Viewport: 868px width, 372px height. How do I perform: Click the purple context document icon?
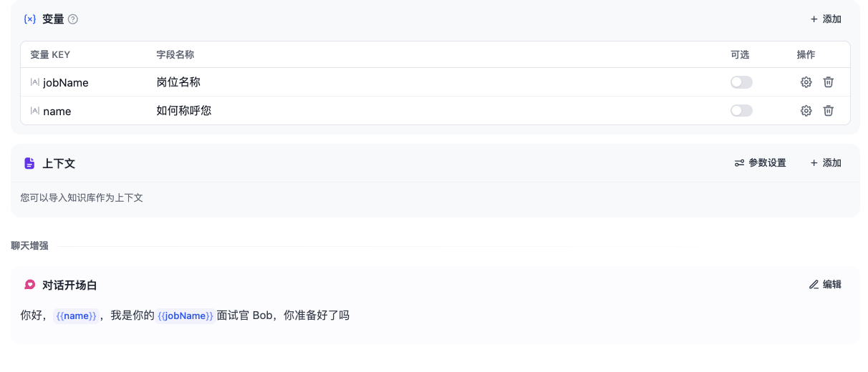tap(29, 163)
